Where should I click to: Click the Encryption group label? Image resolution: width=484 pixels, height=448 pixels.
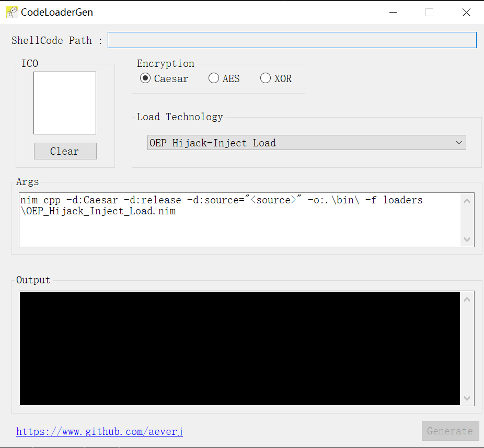(x=165, y=63)
